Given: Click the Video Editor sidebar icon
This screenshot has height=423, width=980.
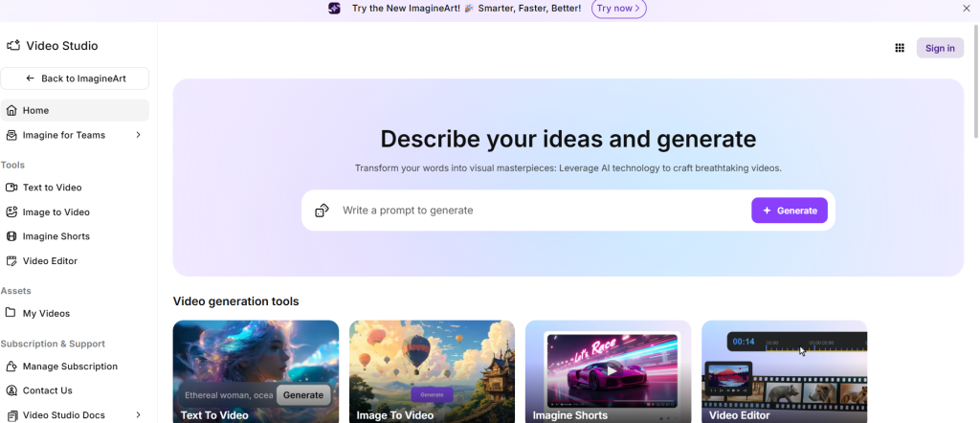Looking at the screenshot, I should (x=11, y=261).
